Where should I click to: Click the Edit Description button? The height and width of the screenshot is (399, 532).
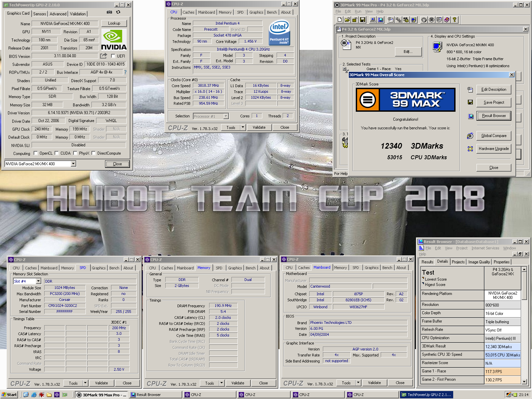[494, 89]
